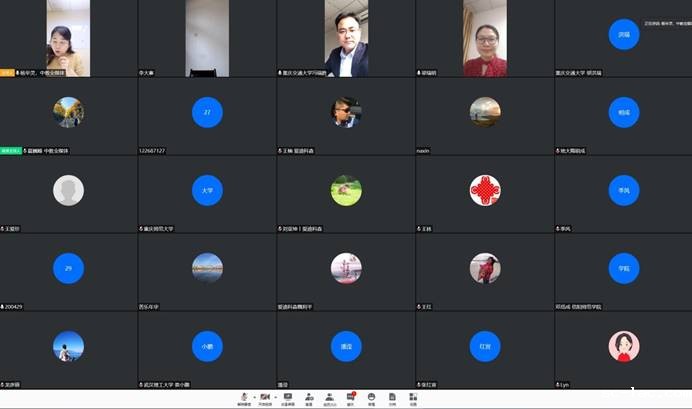692x409 pixels.
Task: Click the orange host badge label
Action: (7, 73)
